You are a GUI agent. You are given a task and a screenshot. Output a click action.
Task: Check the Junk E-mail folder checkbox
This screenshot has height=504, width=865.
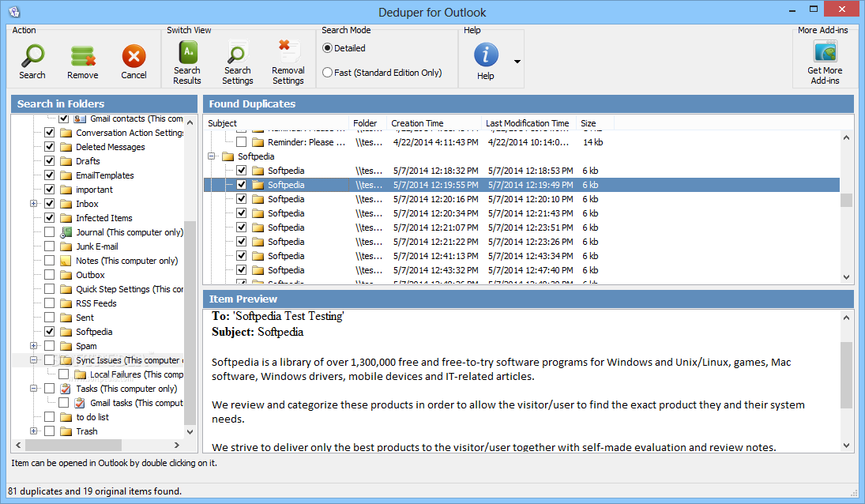tap(50, 246)
